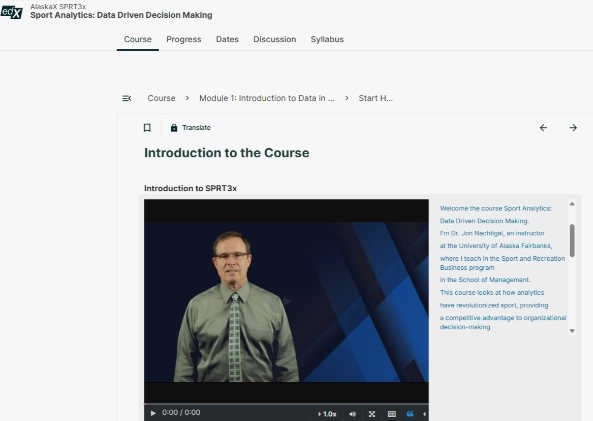The height and width of the screenshot is (421, 593).
Task: Open the Progress tab
Action: point(184,39)
